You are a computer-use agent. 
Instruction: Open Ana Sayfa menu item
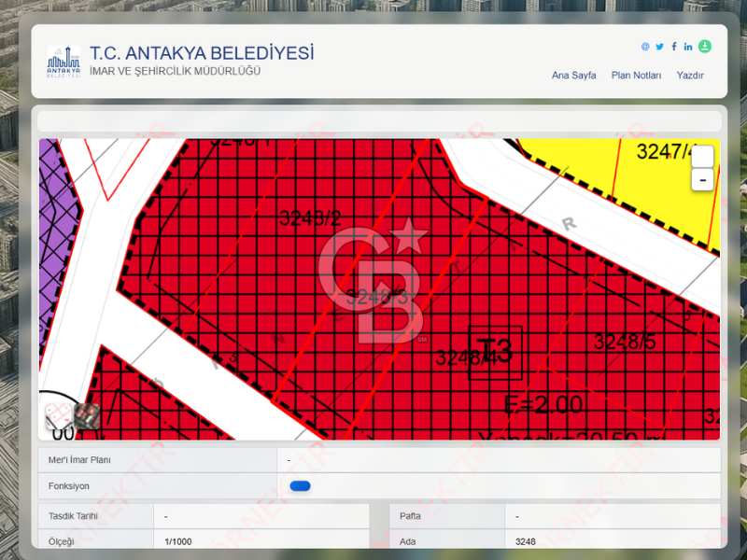click(573, 76)
